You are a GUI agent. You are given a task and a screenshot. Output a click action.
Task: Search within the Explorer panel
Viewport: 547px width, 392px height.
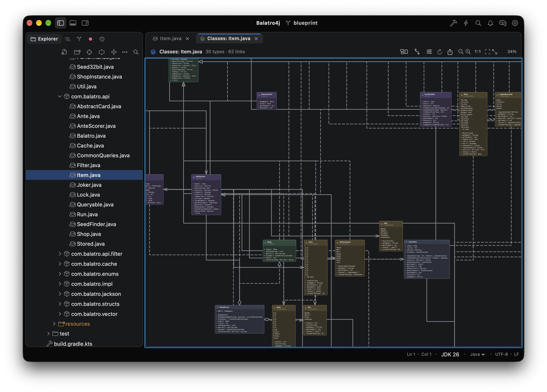coord(136,52)
